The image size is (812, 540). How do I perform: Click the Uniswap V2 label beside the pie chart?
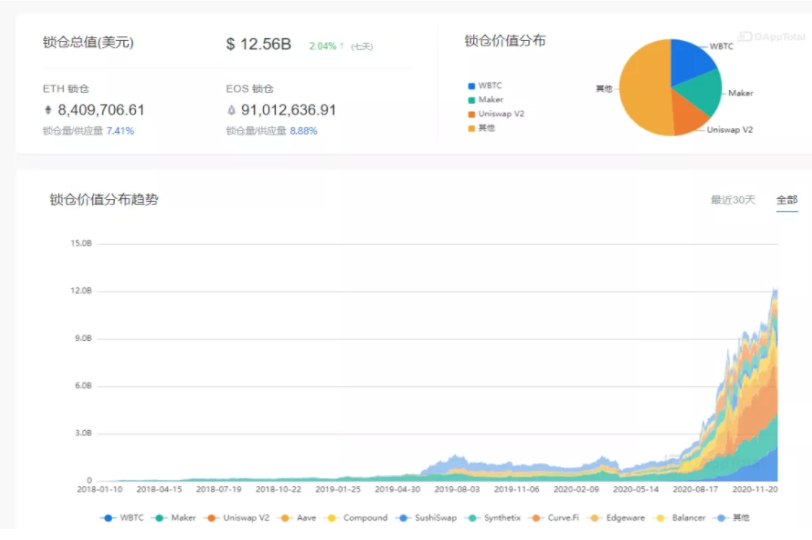(730, 130)
